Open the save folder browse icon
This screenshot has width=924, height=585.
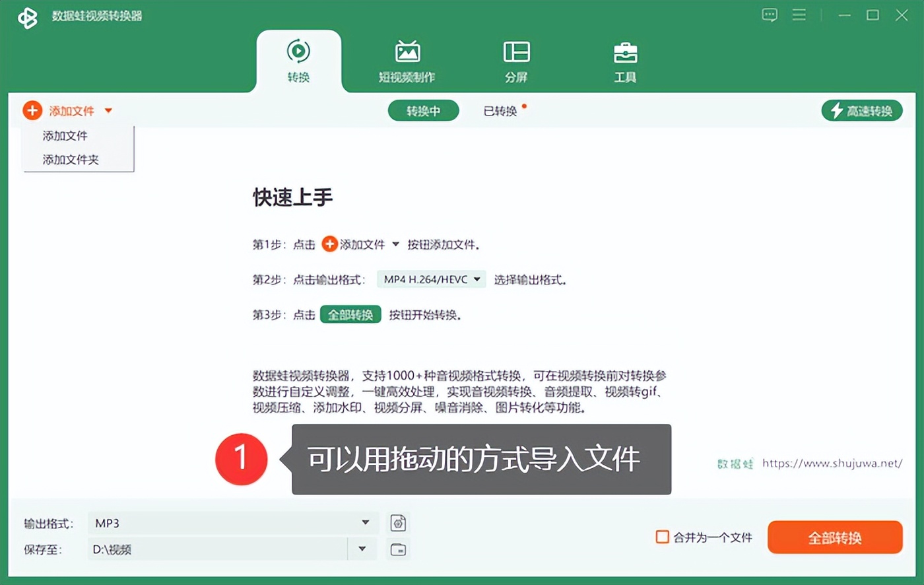click(x=398, y=549)
